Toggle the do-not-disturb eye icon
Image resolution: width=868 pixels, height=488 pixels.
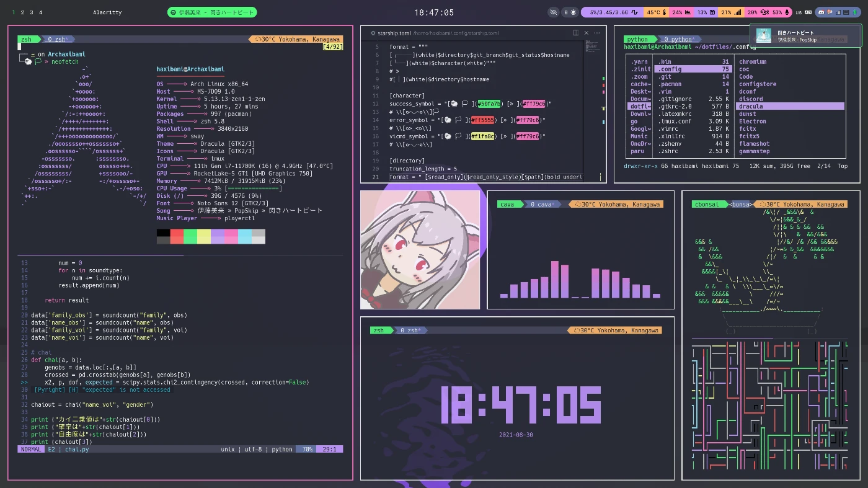point(552,12)
